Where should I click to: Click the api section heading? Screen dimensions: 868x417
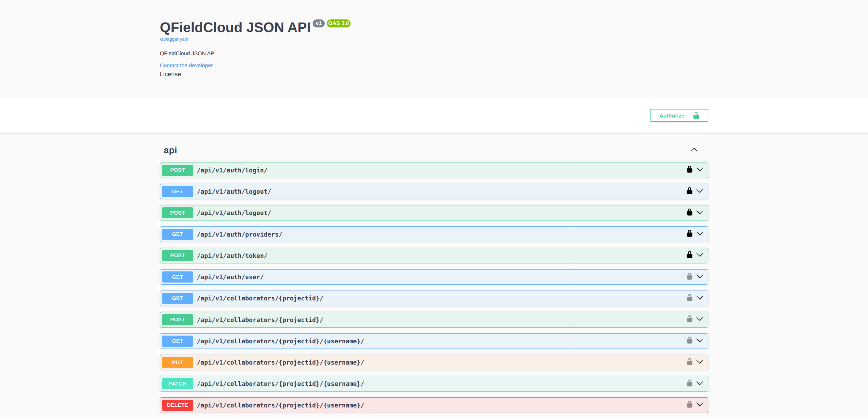[x=170, y=150]
